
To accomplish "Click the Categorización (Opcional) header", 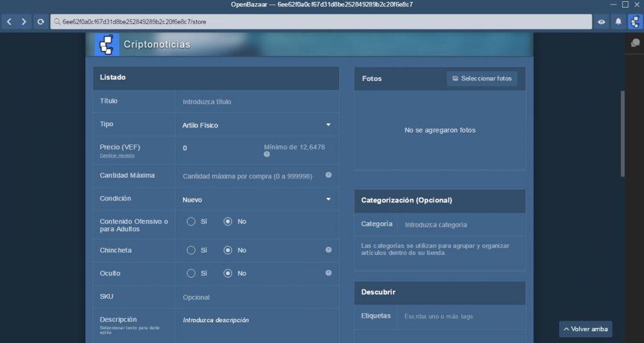I will tap(440, 200).
